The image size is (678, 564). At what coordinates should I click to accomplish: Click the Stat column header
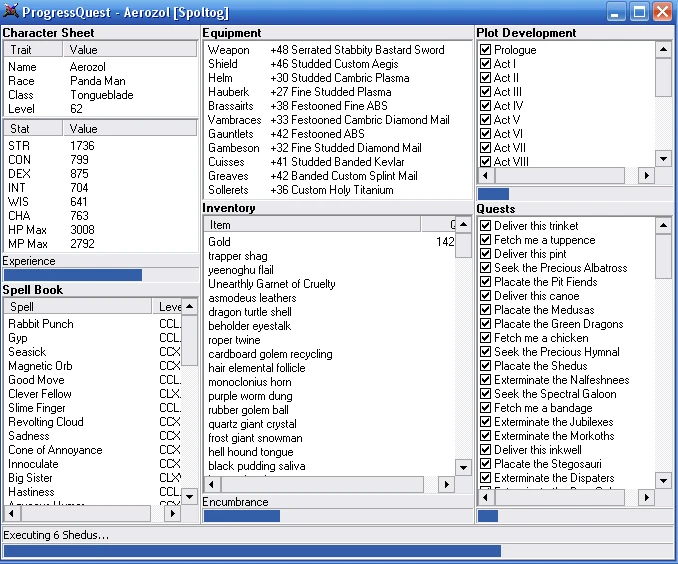coord(33,129)
